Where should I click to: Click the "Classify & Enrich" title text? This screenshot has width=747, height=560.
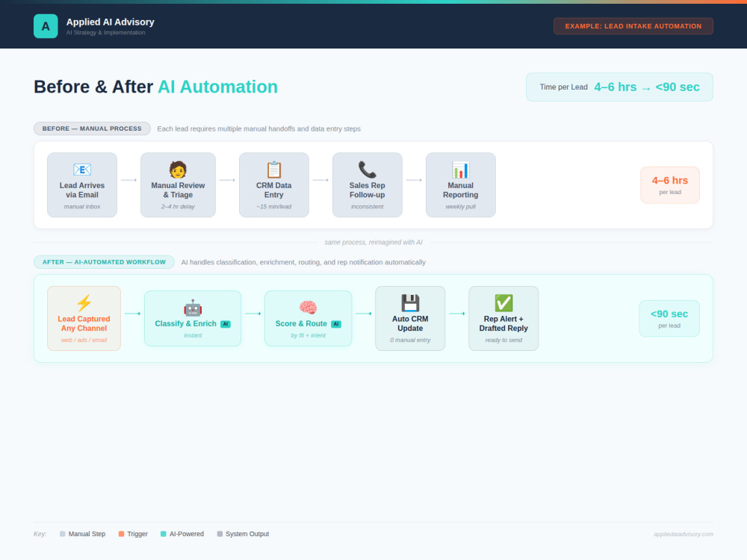186,324
